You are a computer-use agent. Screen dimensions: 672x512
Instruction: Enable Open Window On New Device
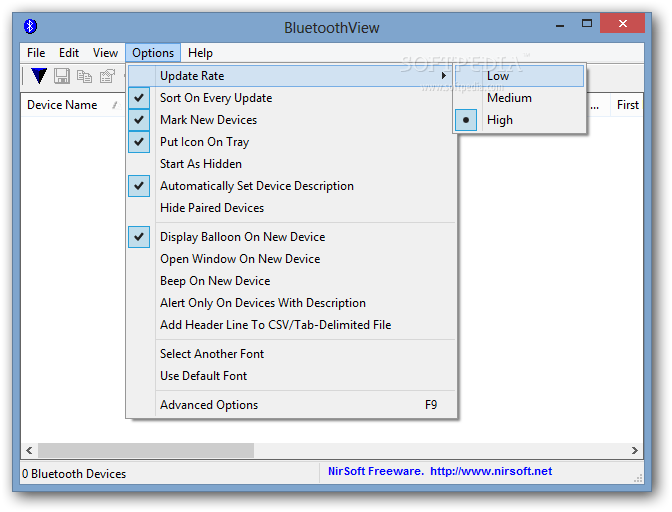(x=291, y=259)
